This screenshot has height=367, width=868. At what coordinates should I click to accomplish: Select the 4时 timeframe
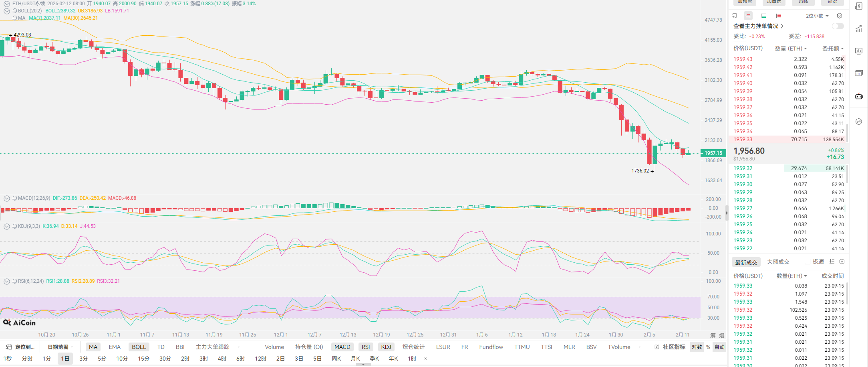[222, 359]
